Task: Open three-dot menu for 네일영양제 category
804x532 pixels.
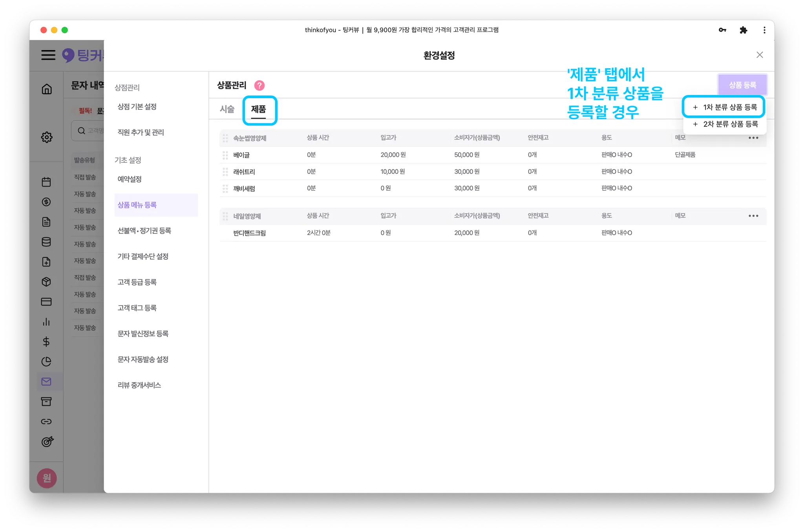Action: click(753, 216)
